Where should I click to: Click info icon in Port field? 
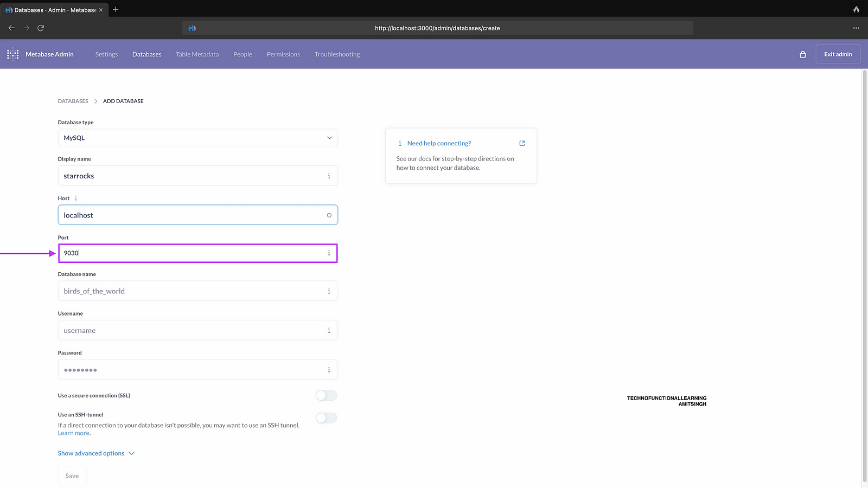[329, 253]
